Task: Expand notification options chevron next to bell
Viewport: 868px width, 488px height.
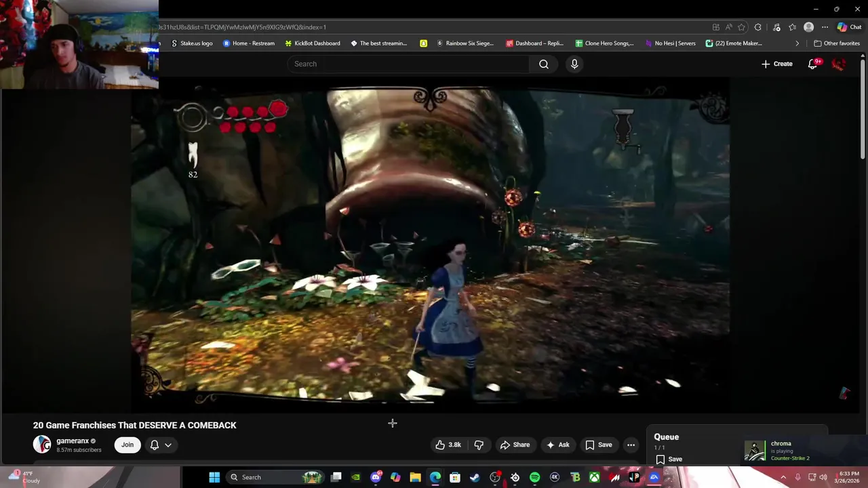Action: point(168,445)
